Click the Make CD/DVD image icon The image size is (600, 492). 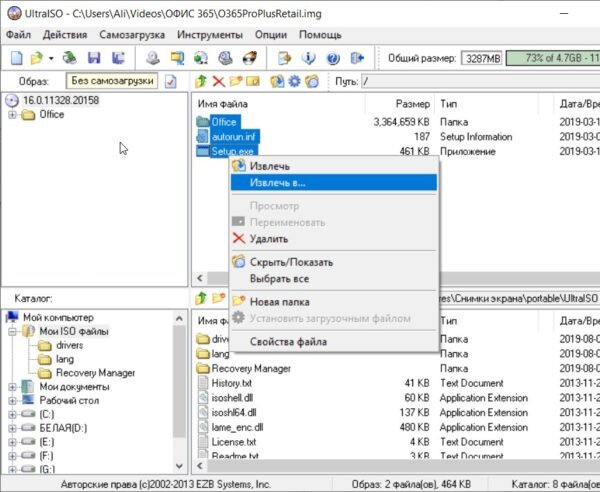click(153, 58)
